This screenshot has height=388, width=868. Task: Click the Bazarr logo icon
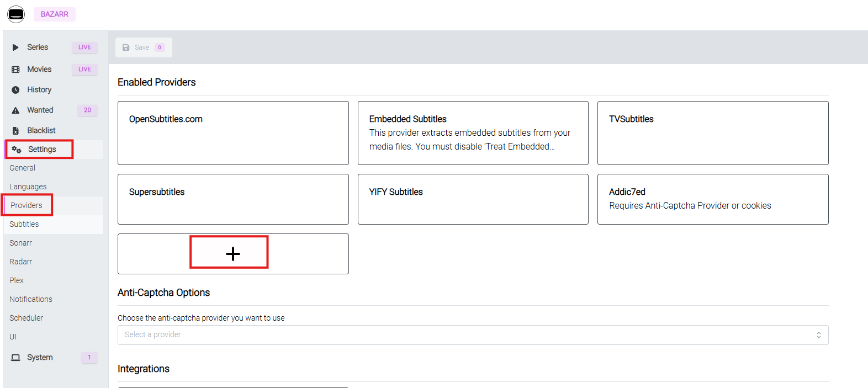click(x=16, y=14)
